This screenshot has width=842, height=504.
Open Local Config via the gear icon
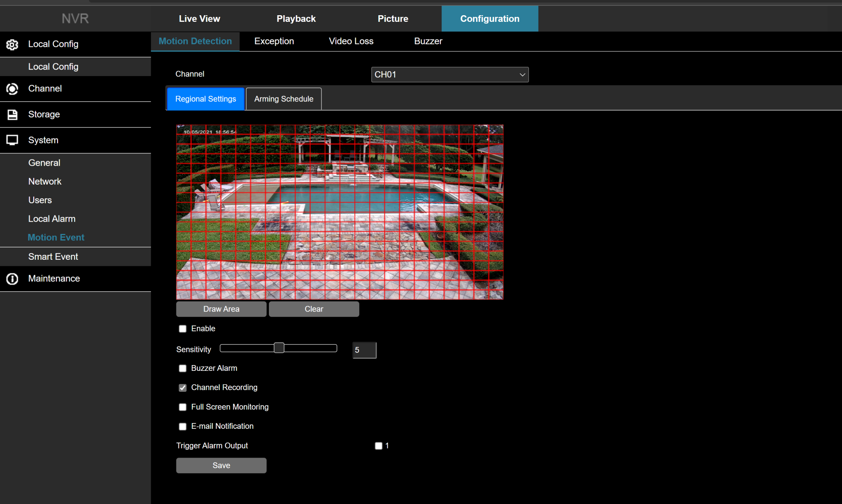coord(12,44)
